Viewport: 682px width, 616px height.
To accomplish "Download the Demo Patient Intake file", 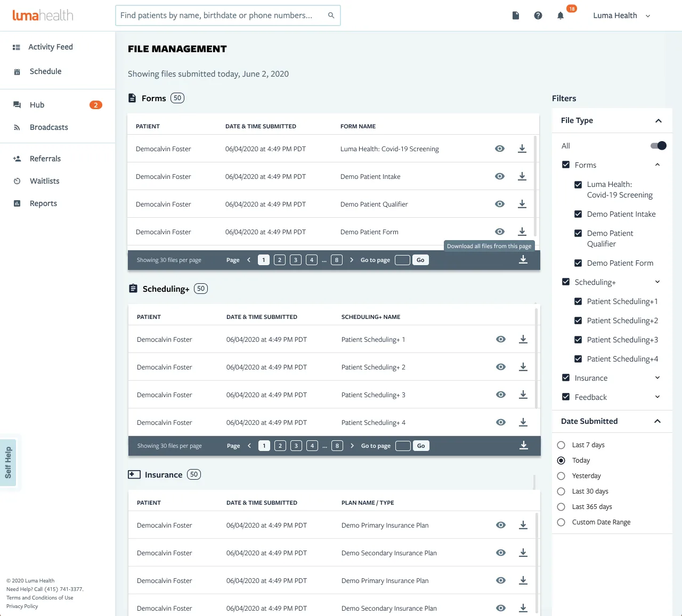I will pos(522,176).
